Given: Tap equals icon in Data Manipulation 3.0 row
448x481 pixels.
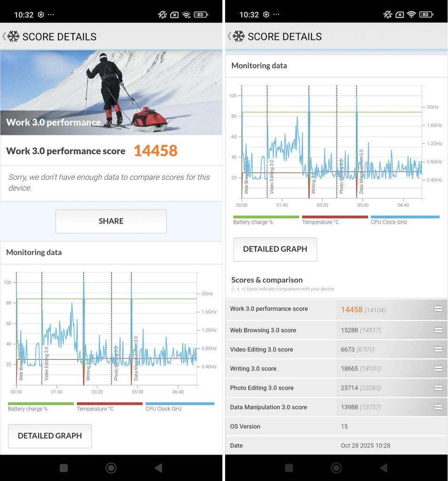Looking at the screenshot, I should click(438, 407).
